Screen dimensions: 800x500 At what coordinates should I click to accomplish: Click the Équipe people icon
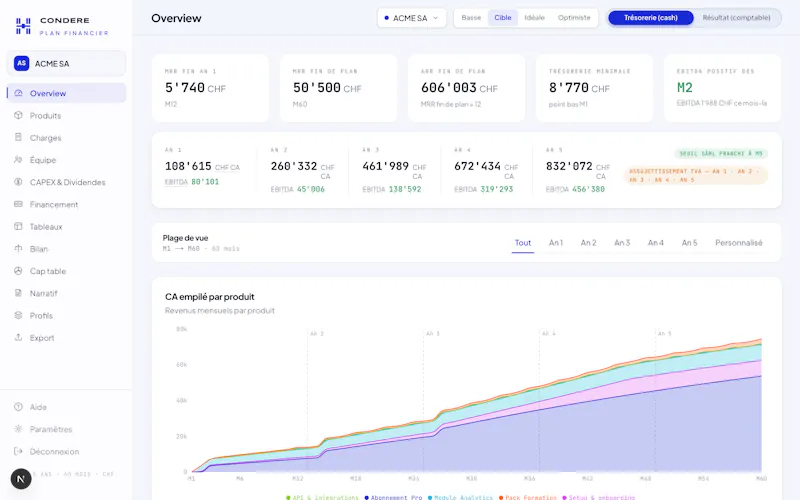[18, 160]
